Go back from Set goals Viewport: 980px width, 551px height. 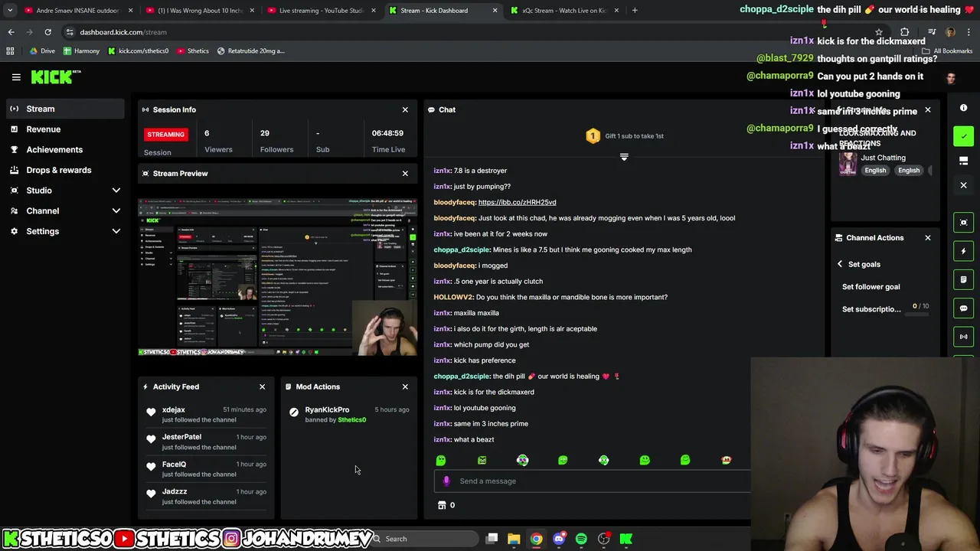click(840, 264)
